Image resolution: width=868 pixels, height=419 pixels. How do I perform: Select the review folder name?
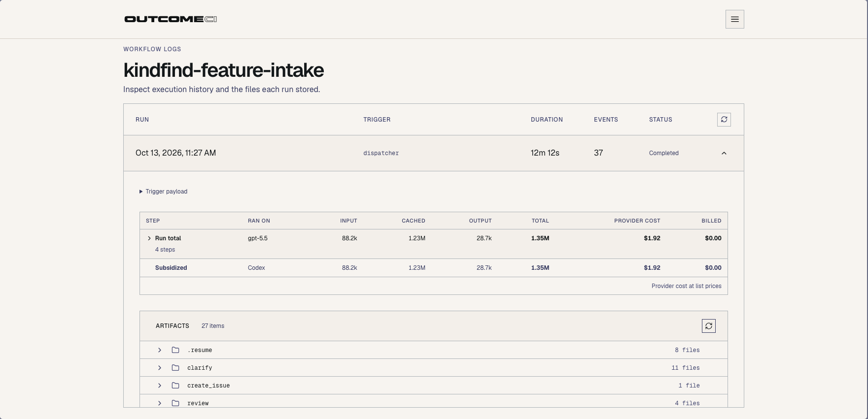(198, 403)
